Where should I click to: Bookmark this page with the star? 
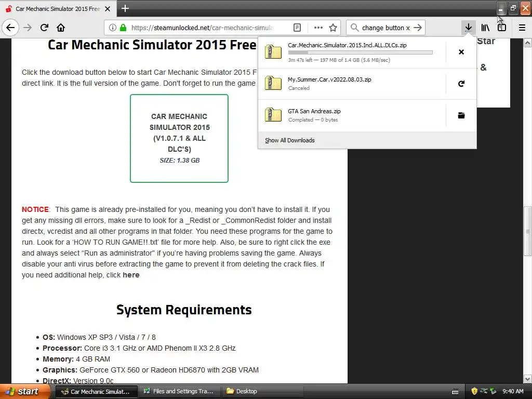(x=333, y=28)
